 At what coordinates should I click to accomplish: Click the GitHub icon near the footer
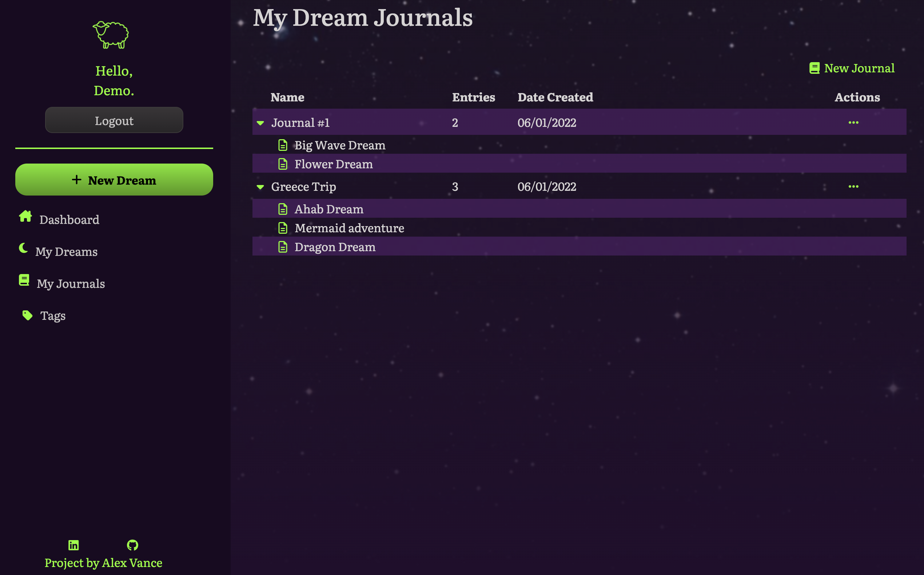(x=132, y=544)
